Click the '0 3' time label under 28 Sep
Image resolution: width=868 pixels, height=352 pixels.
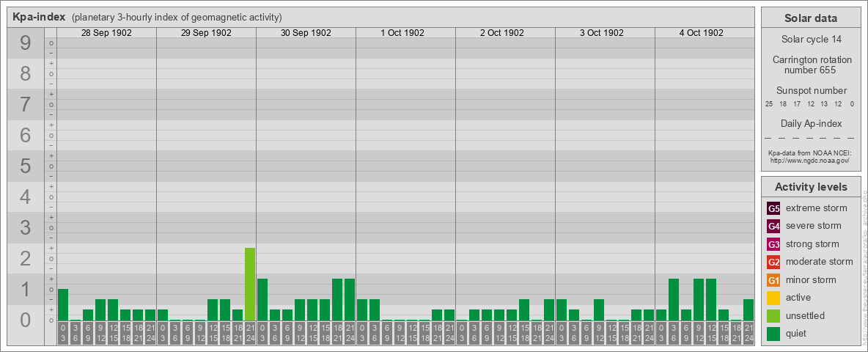click(x=63, y=333)
